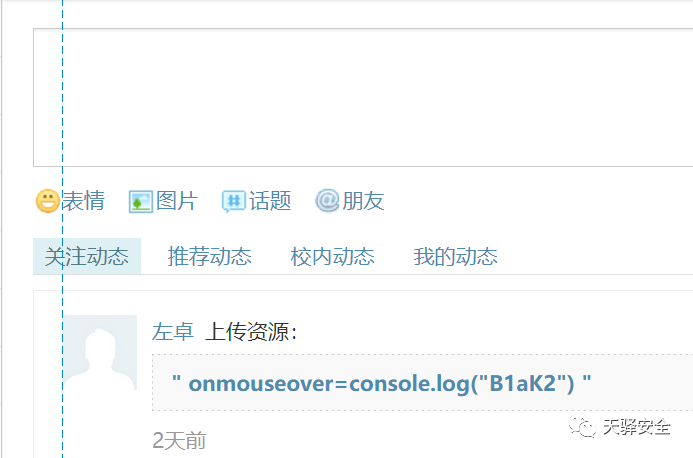Focus the post composing text area

pyautogui.click(x=363, y=98)
